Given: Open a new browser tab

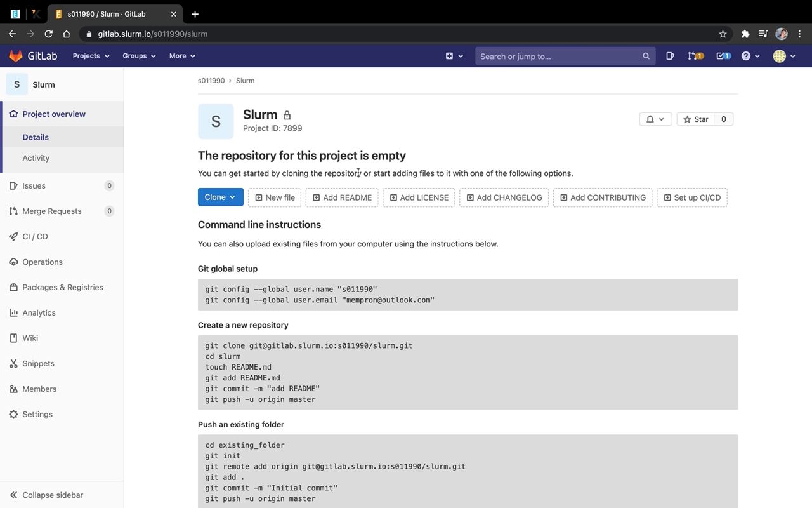Looking at the screenshot, I should point(195,14).
